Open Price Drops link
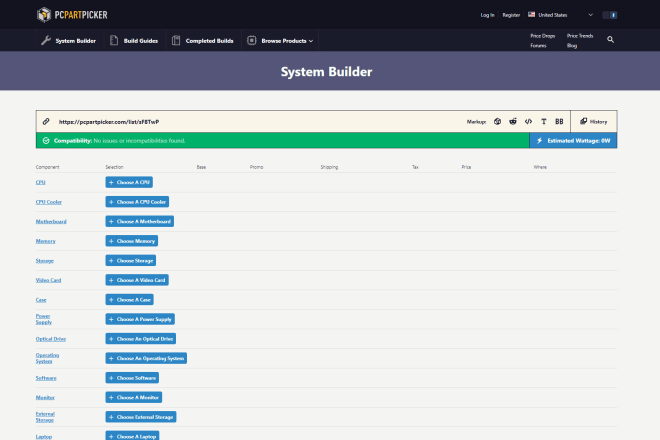Image resolution: width=660 pixels, height=440 pixels. click(x=543, y=36)
